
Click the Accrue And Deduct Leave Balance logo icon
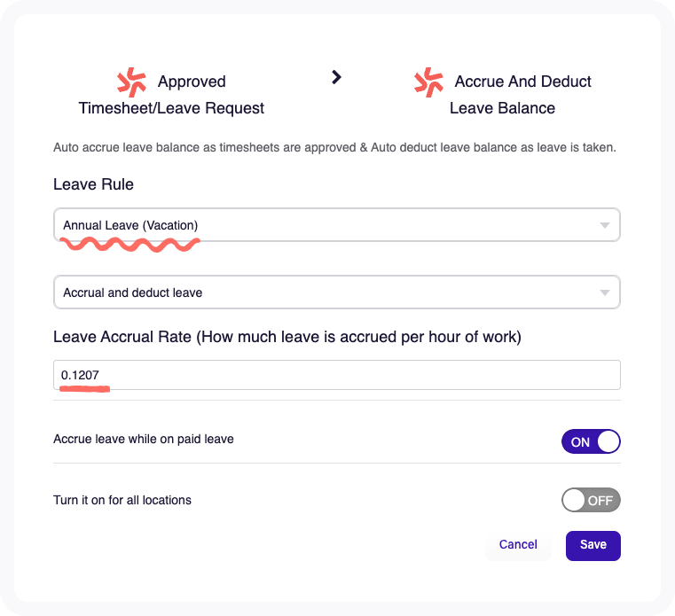428,82
